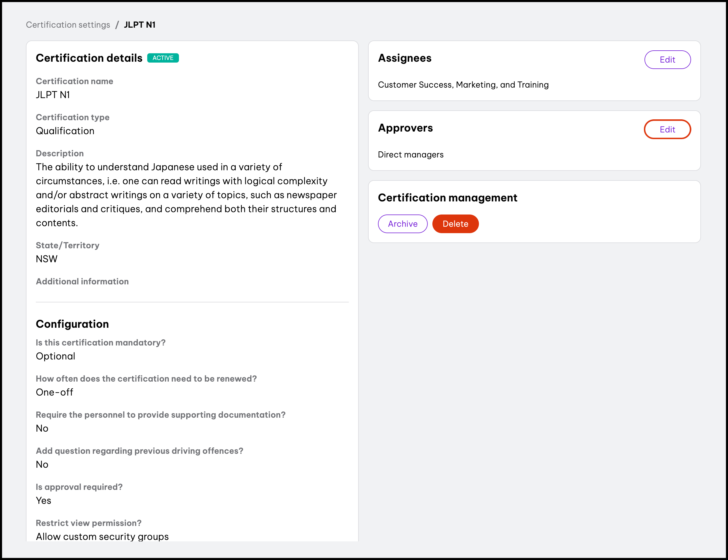The image size is (728, 560).
Task: Click the Certification name field label
Action: pos(74,81)
